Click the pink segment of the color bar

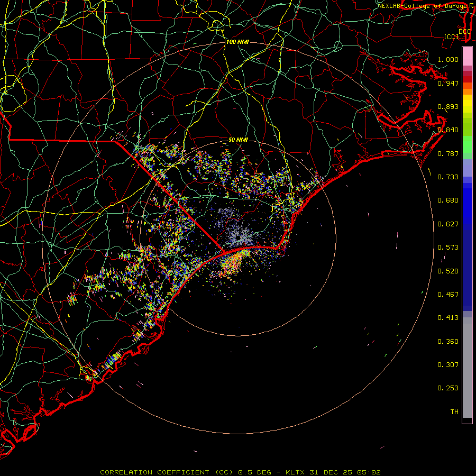pos(467,56)
